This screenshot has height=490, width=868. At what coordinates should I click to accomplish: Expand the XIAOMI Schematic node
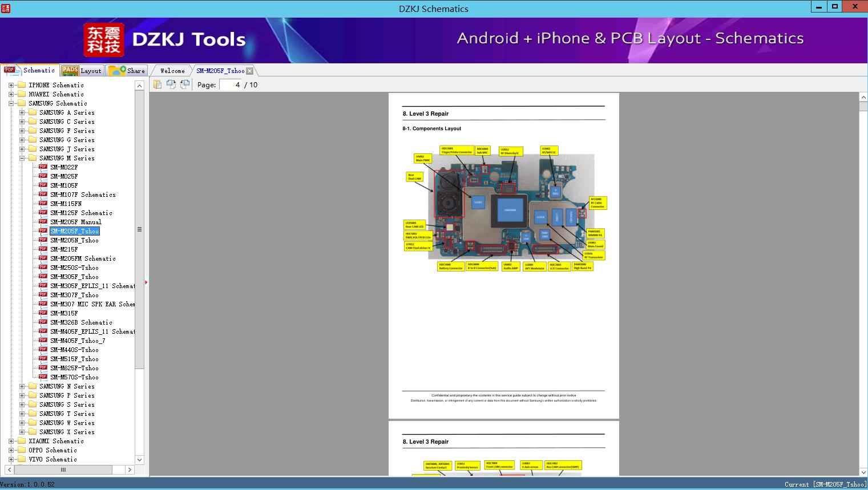[x=11, y=441]
